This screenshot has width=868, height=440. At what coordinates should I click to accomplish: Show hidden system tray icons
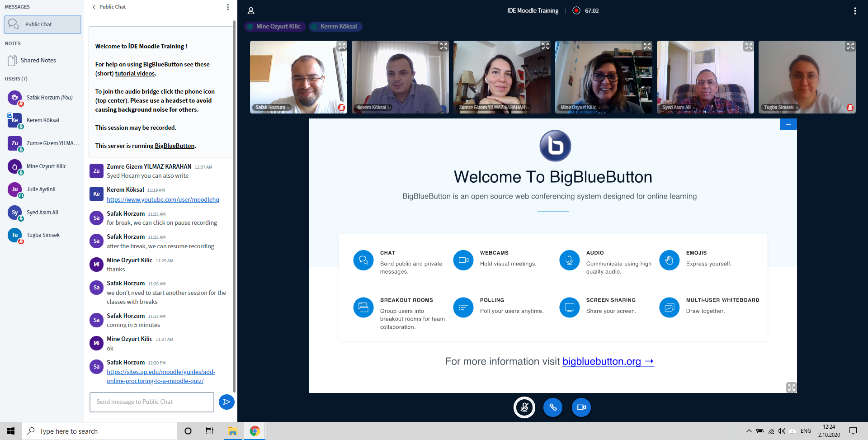[749, 431]
